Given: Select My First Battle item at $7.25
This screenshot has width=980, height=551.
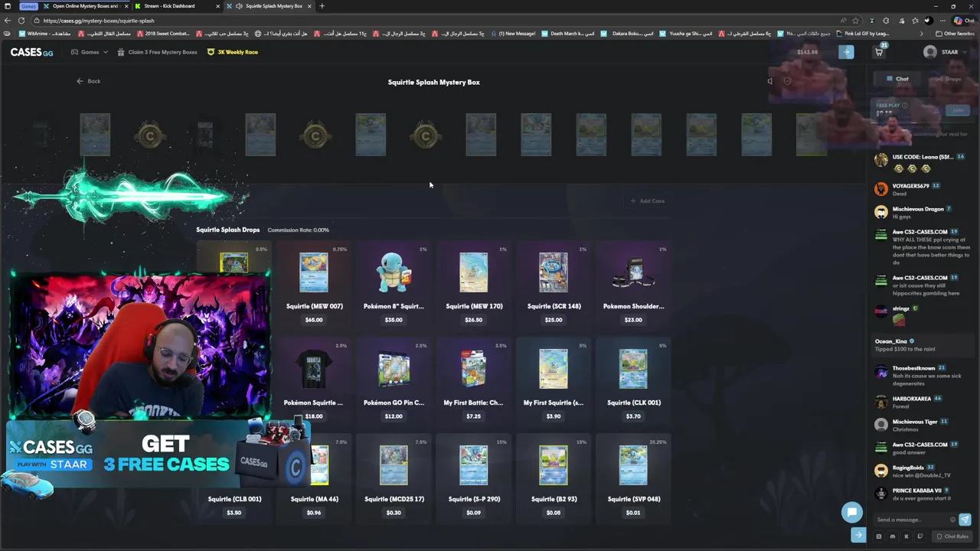Looking at the screenshot, I should [x=473, y=382].
